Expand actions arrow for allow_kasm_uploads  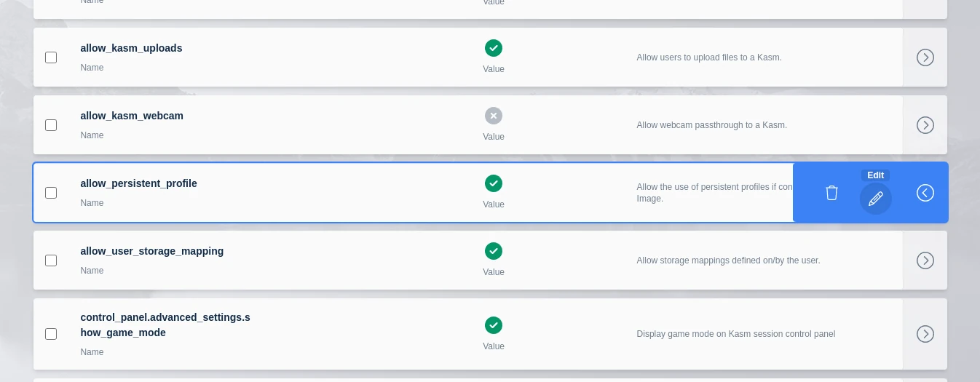925,57
